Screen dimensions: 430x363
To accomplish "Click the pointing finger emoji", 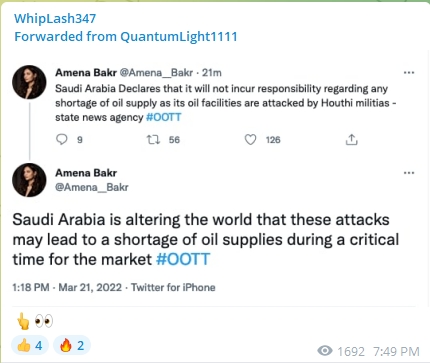I will [23, 321].
